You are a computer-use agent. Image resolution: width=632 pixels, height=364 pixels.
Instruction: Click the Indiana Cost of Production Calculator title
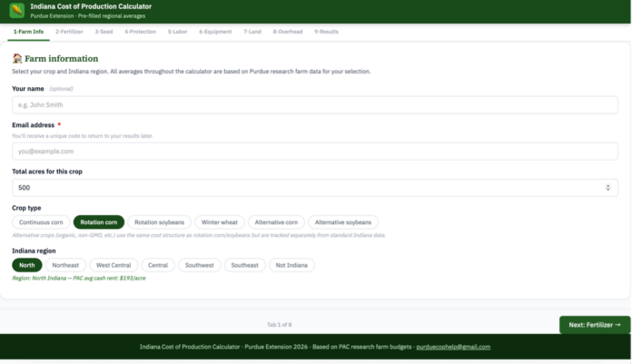click(91, 6)
